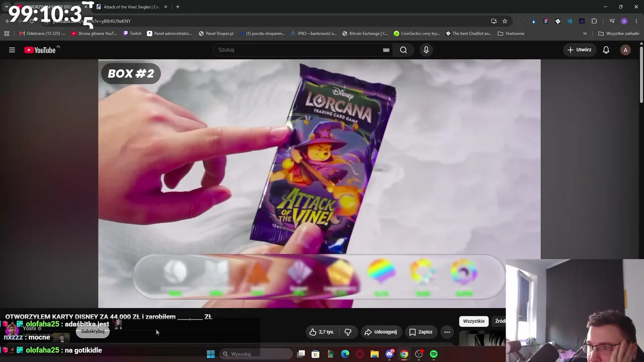The image size is (644, 362).
Task: Open the iPKO bankowość bookmark
Action: click(313, 34)
